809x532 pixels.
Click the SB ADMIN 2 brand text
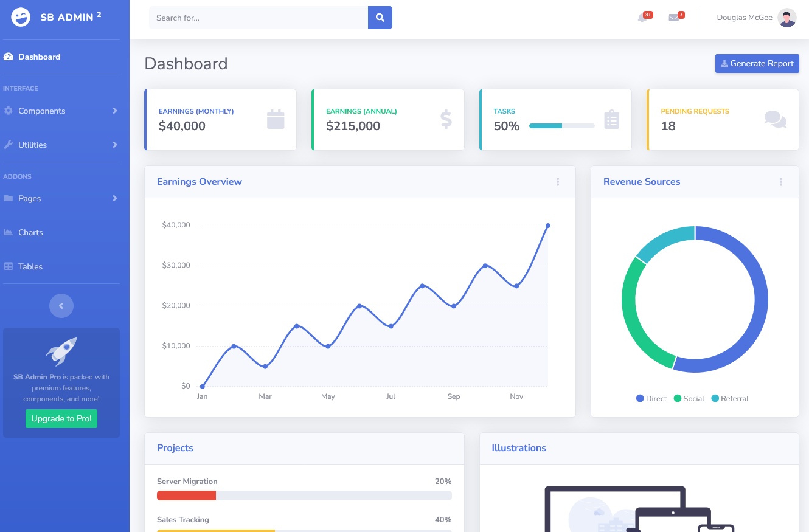click(71, 17)
